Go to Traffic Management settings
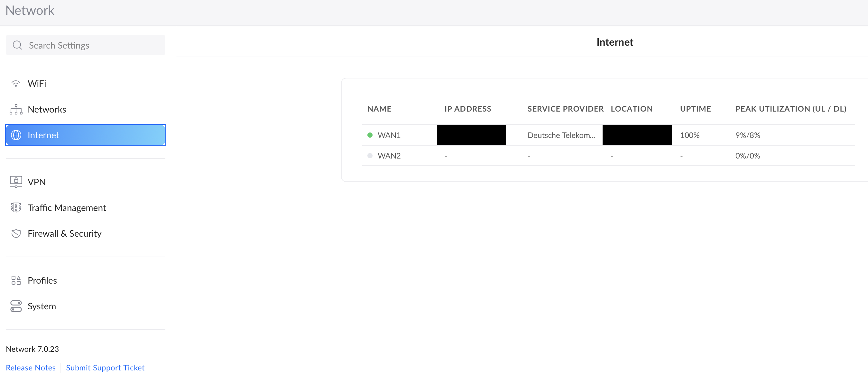Screen dimensions: 868x382 point(67,207)
